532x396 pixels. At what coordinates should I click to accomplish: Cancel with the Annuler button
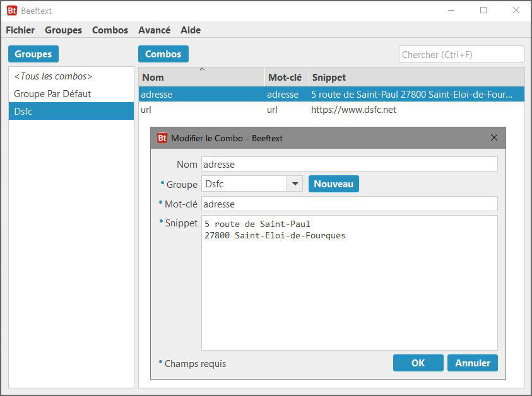coord(473,363)
